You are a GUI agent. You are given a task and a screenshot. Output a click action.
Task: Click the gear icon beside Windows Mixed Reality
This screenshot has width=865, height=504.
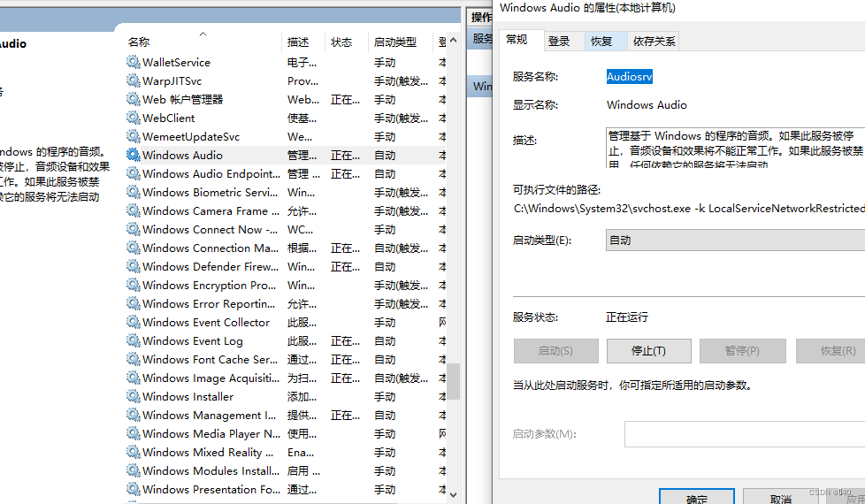coord(133,452)
